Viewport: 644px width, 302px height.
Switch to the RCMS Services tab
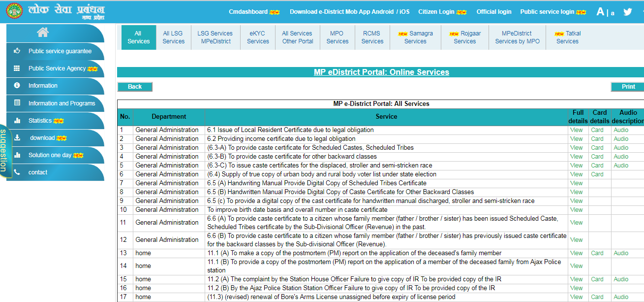tap(372, 37)
